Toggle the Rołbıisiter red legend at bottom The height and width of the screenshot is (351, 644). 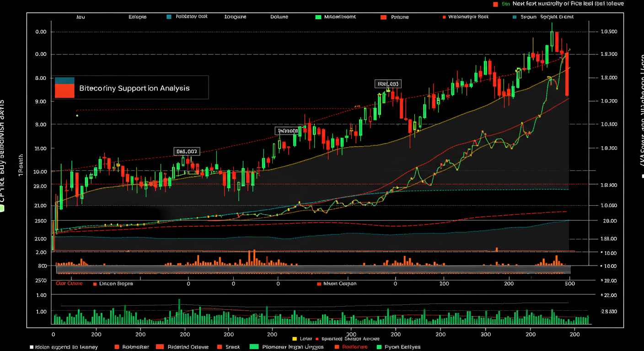132,347
